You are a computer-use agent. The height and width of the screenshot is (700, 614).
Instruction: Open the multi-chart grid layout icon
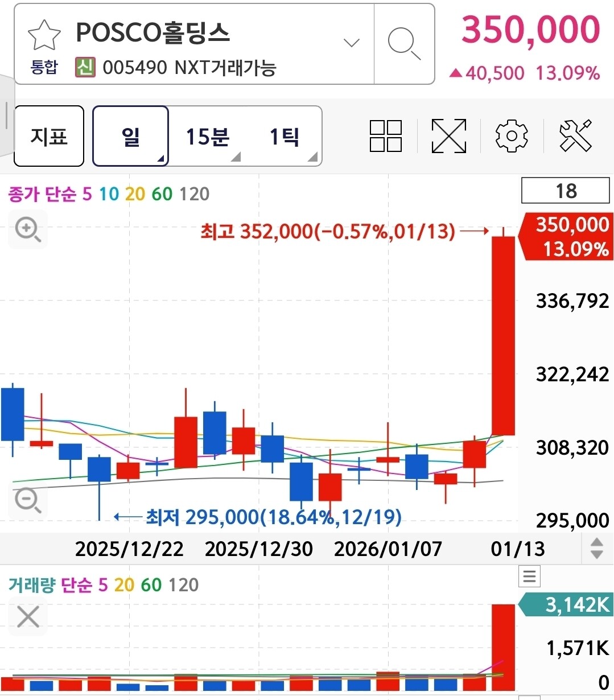[386, 136]
